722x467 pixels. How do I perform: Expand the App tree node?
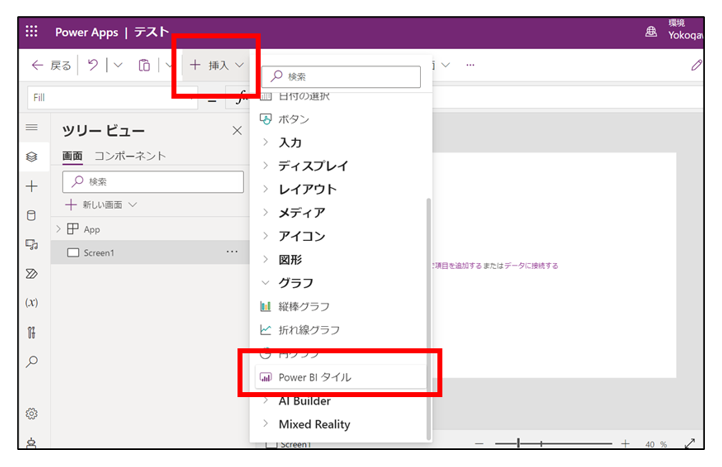[x=58, y=229]
